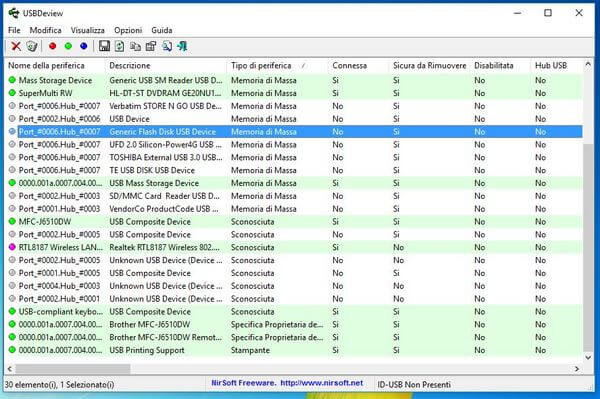
Task: Click green dot of USB Printing Support row
Action: point(12,350)
